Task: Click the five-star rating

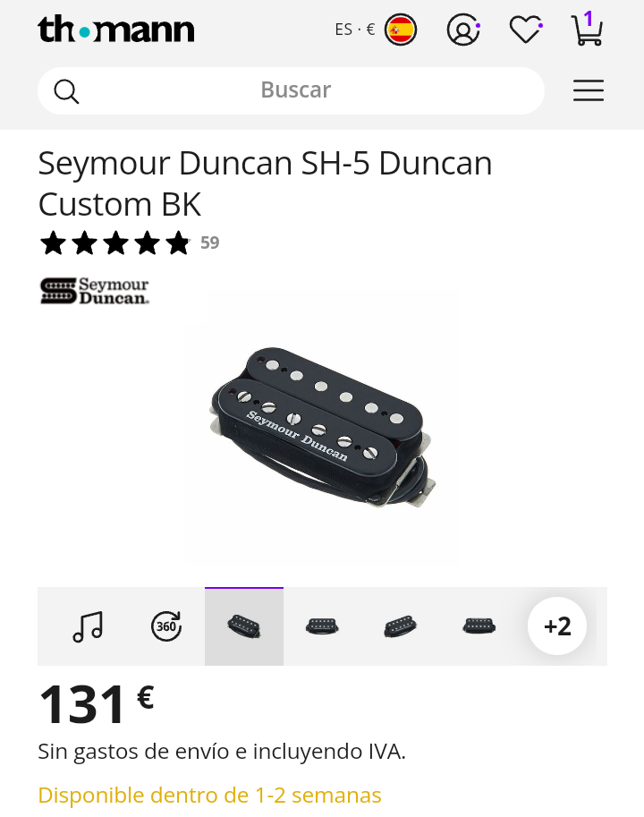Action: coord(115,243)
